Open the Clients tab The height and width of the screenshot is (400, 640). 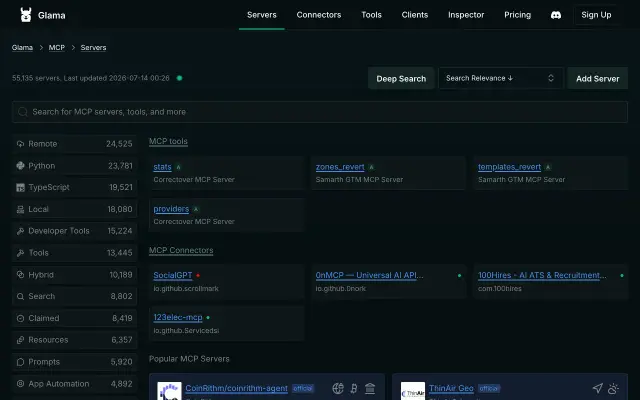coord(415,15)
